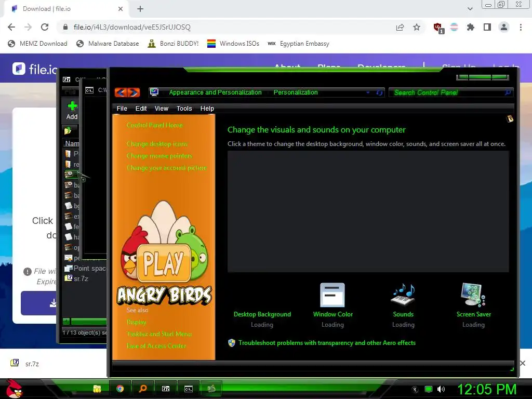Image resolution: width=532 pixels, height=399 pixels.
Task: Click the Add plus icon in 7-Zip
Action: pos(72,106)
